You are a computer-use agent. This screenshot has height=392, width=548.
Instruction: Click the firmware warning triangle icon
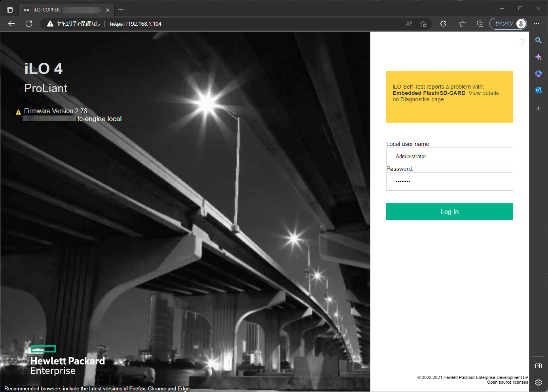click(18, 112)
